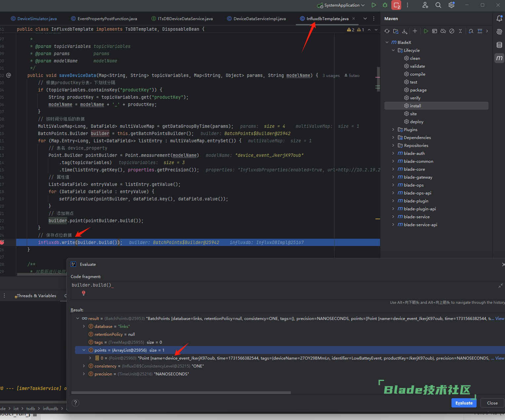Click the editor vertical scrollbar thumb
Viewport: 505px width, 420px height.
[x=378, y=79]
